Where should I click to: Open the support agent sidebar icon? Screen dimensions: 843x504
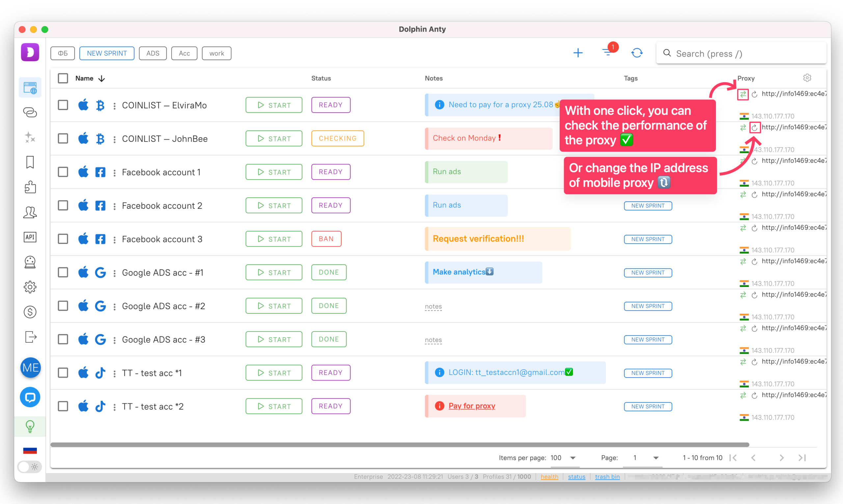[30, 262]
